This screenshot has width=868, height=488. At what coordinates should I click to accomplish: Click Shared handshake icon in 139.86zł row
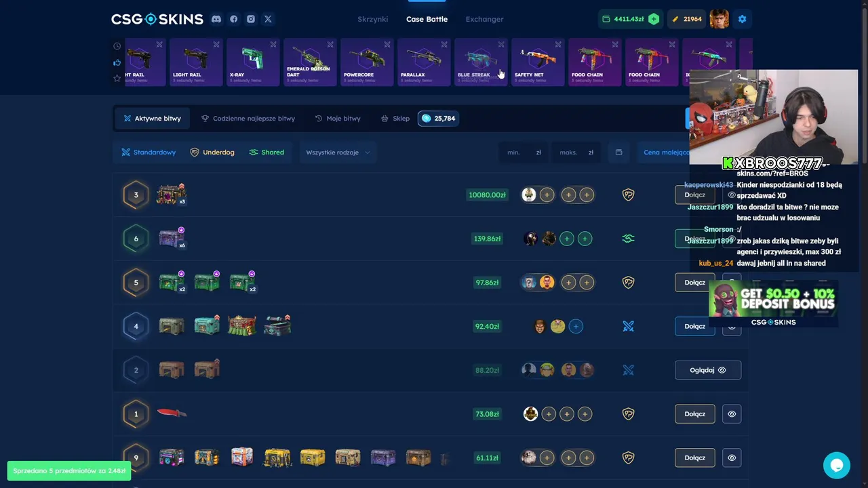(x=628, y=239)
